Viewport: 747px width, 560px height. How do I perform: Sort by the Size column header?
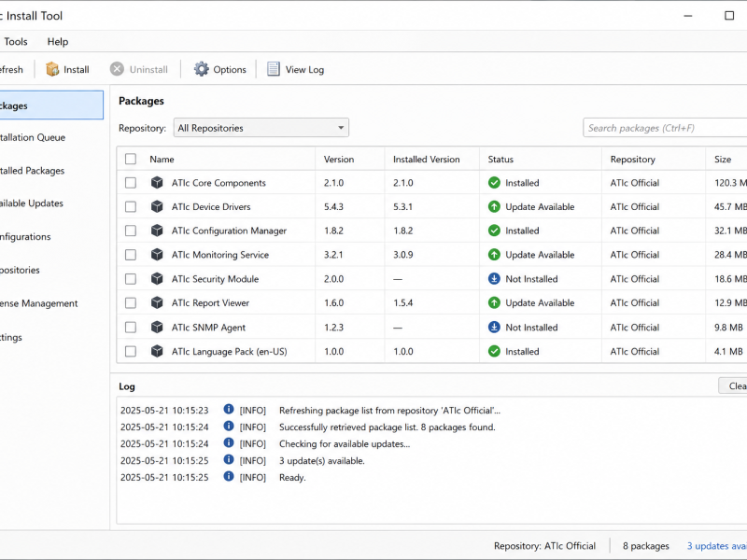pos(722,159)
